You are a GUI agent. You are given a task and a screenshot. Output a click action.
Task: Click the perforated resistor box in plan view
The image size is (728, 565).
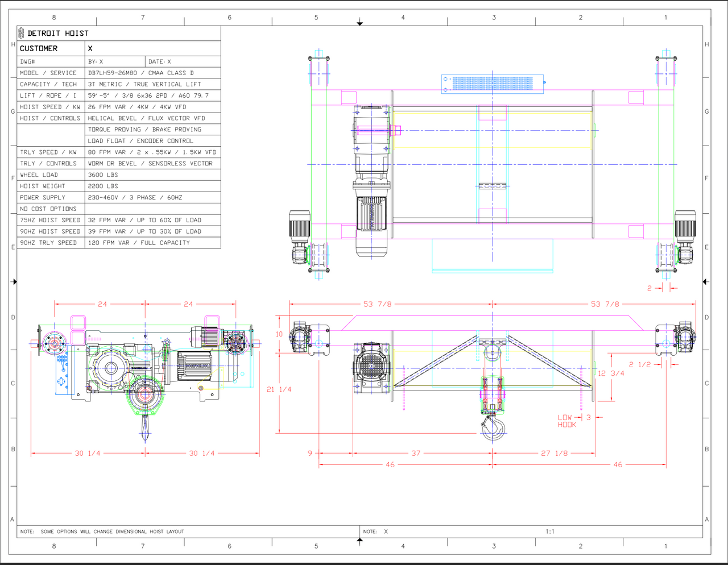[493, 83]
